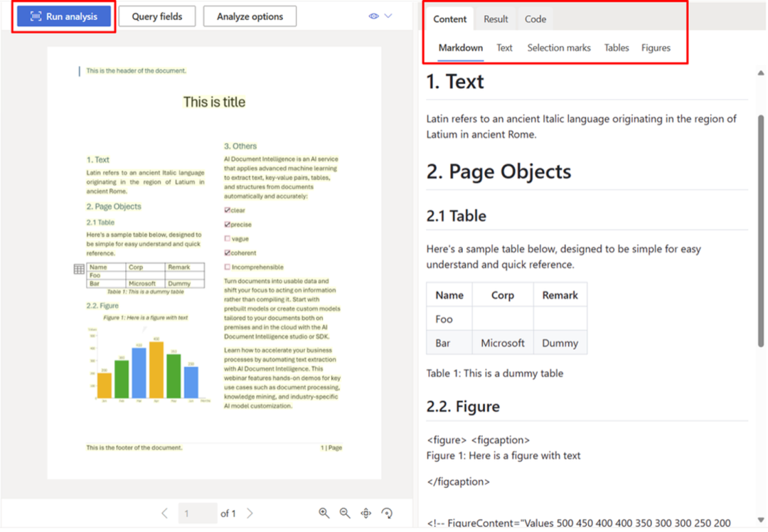
Task: Select the Text sub-tab
Action: click(x=504, y=48)
